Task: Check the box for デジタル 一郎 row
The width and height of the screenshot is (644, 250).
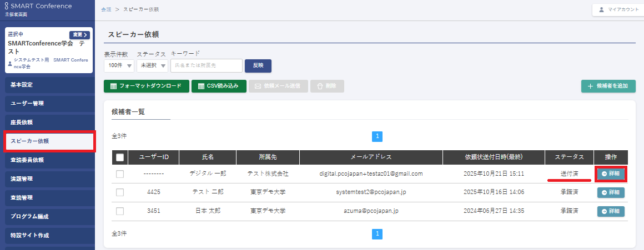Action: 120,174
